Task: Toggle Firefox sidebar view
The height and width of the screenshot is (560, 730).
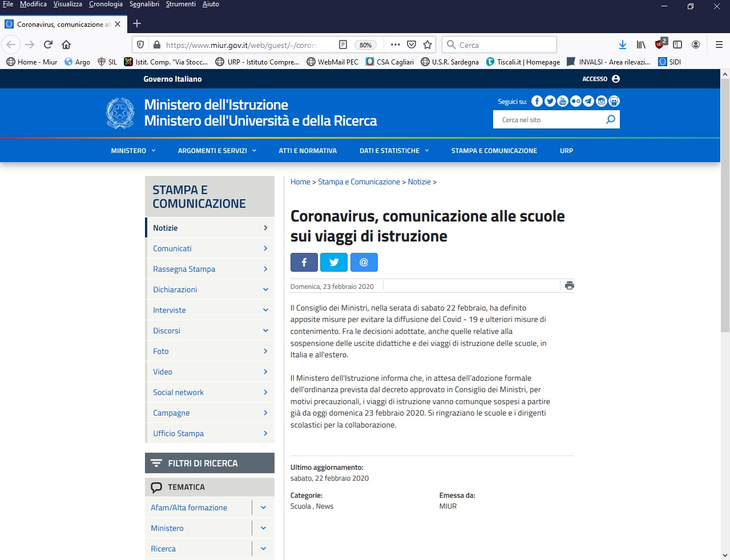Action: pyautogui.click(x=677, y=45)
